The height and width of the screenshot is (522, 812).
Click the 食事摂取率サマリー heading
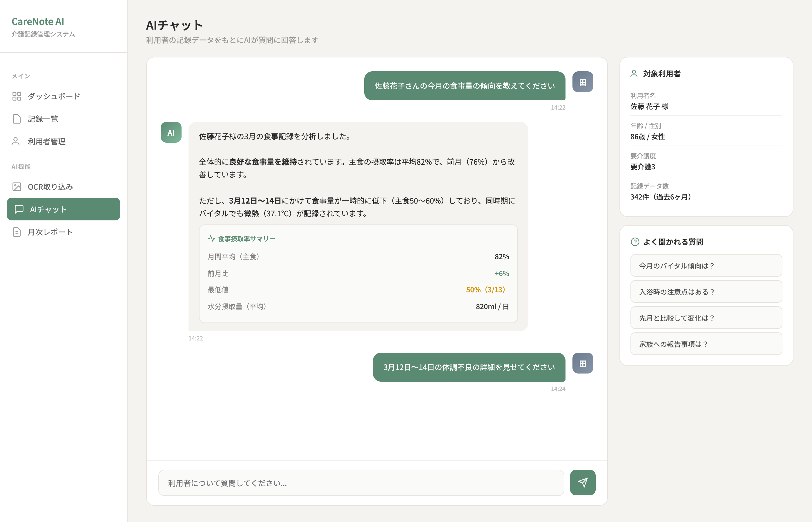246,239
